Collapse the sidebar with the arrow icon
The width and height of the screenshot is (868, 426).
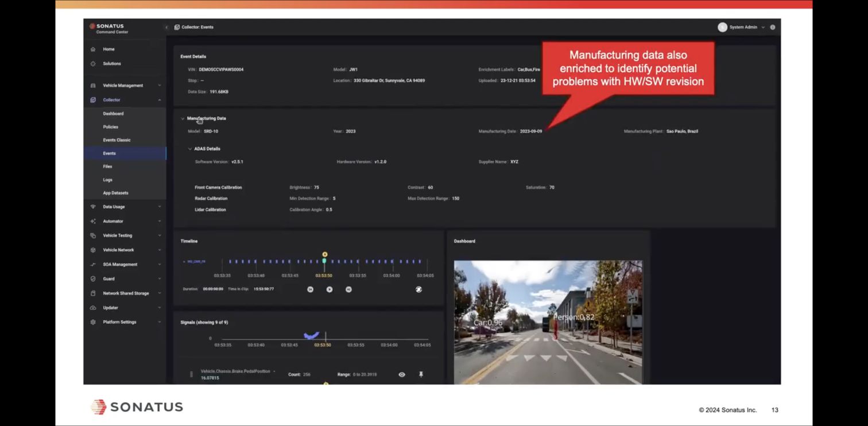(x=166, y=27)
